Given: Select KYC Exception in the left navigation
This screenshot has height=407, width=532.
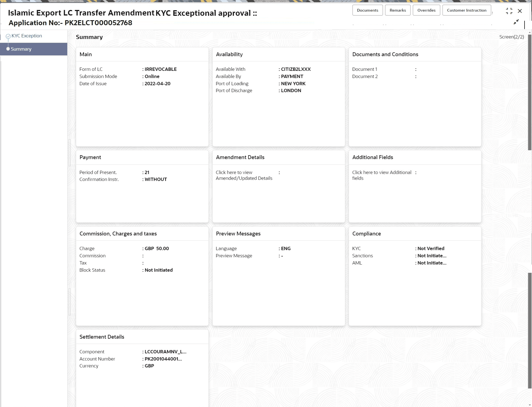Looking at the screenshot, I should click(27, 36).
